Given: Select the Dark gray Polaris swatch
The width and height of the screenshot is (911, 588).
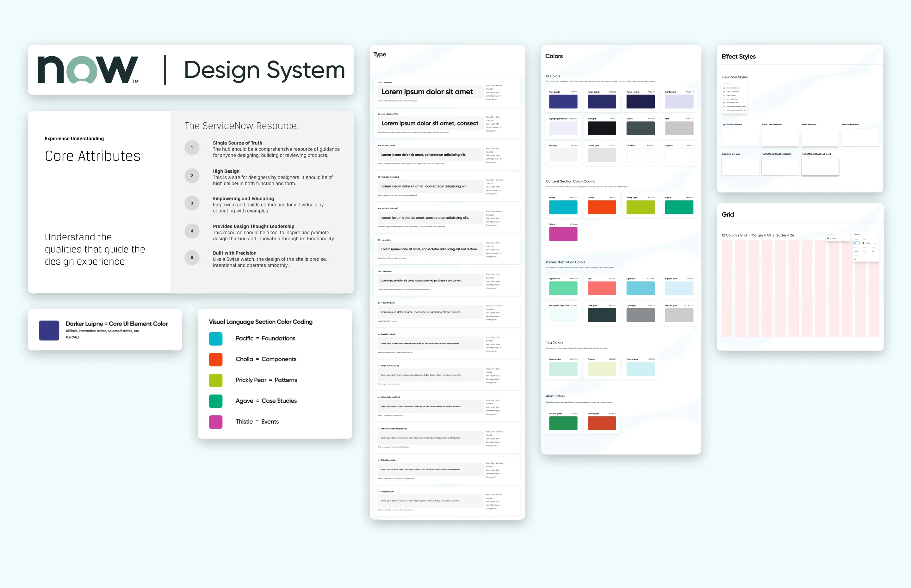Looking at the screenshot, I should click(x=602, y=315).
